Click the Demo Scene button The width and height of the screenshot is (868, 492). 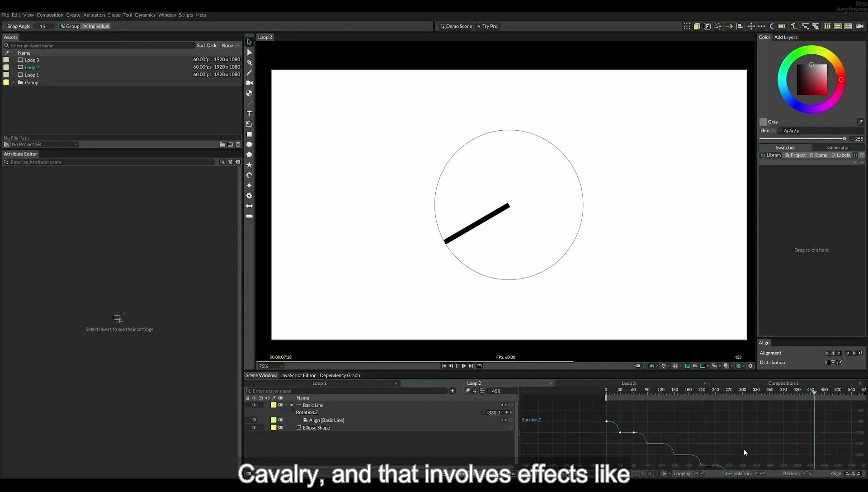click(456, 26)
